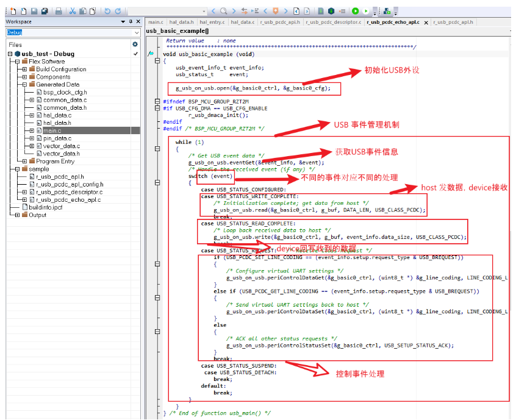
Task: Open the Files panel settings gear
Action: point(135,44)
